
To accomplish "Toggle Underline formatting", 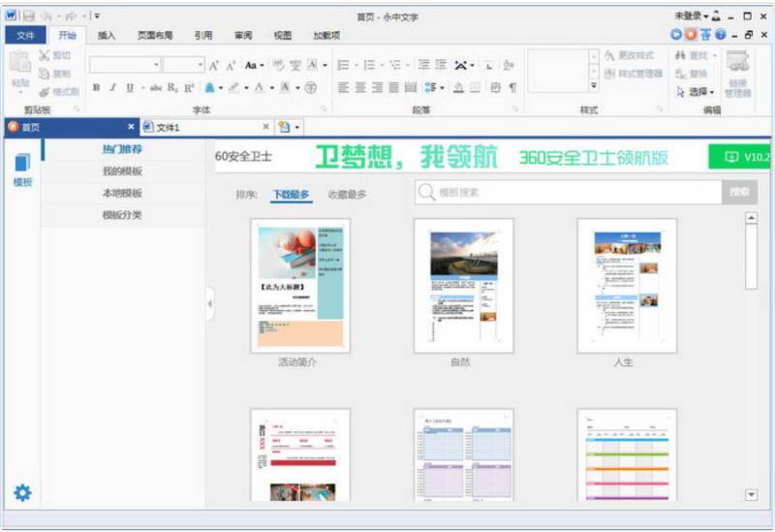I will click(x=130, y=88).
